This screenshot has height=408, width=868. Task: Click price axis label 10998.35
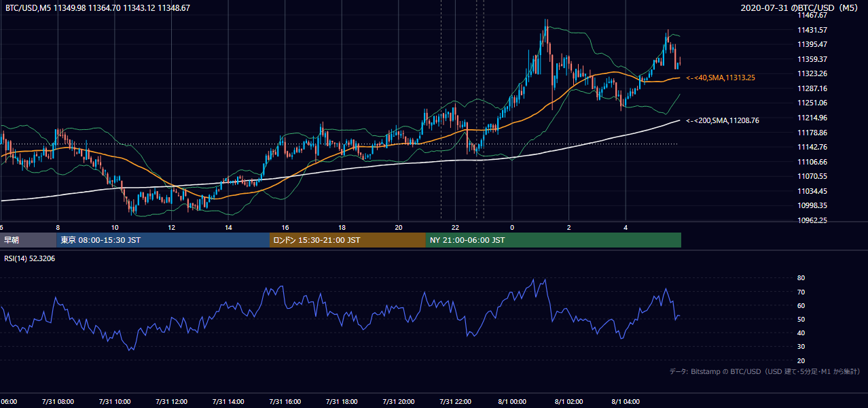[x=812, y=205]
